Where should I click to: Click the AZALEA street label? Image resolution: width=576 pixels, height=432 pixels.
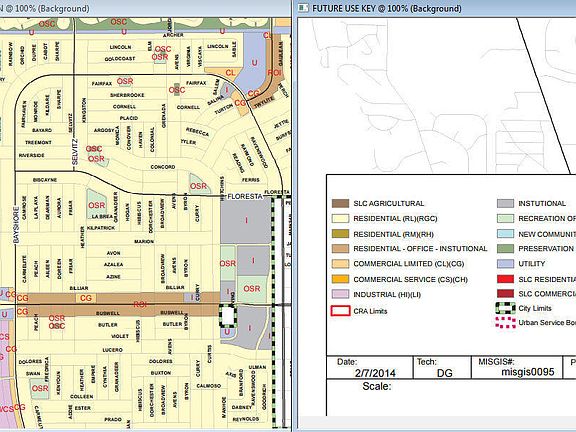point(114,264)
